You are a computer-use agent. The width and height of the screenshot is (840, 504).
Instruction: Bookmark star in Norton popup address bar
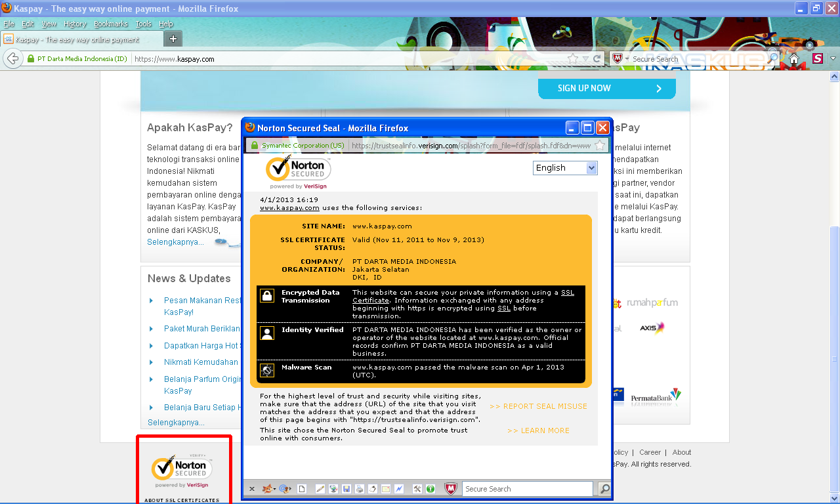pyautogui.click(x=600, y=146)
